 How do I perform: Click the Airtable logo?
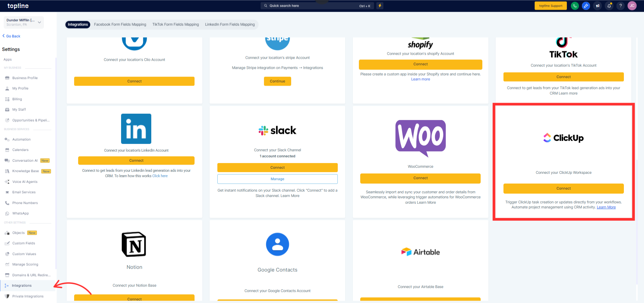421,252
